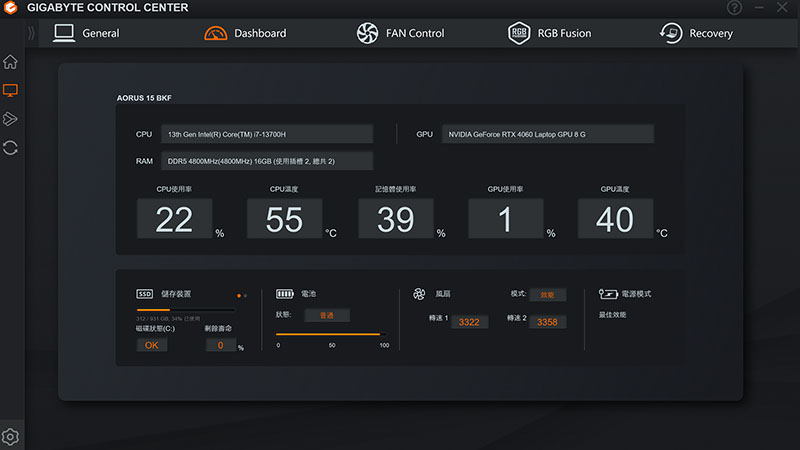The width and height of the screenshot is (800, 450).
Task: Click the disk status OK box
Action: (x=152, y=345)
